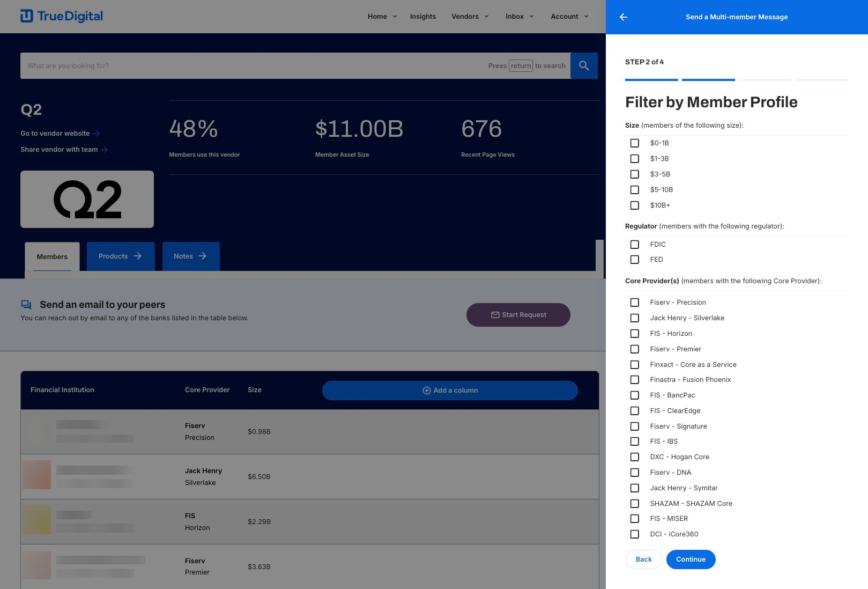Image resolution: width=868 pixels, height=589 pixels.
Task: Open the Inbox dropdown
Action: point(515,16)
